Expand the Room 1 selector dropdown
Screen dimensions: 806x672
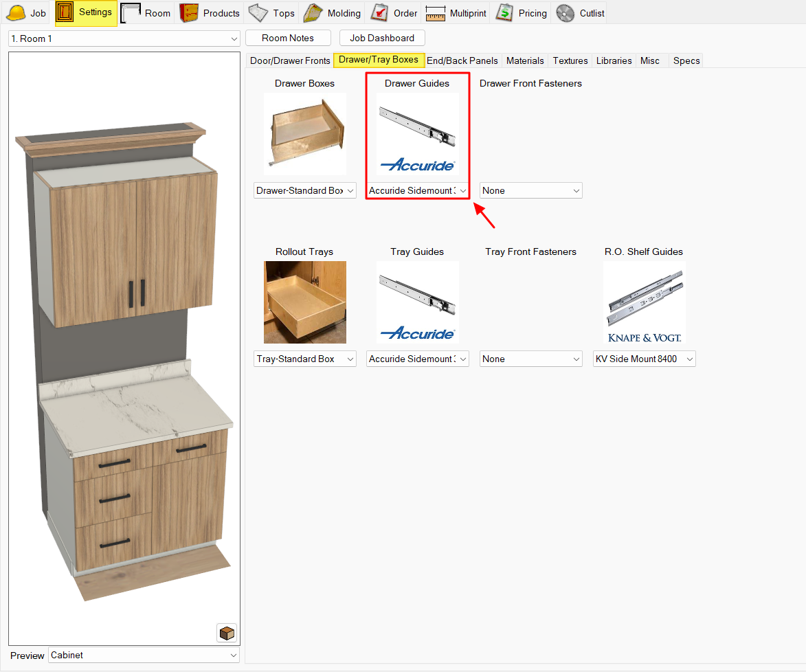click(x=124, y=38)
